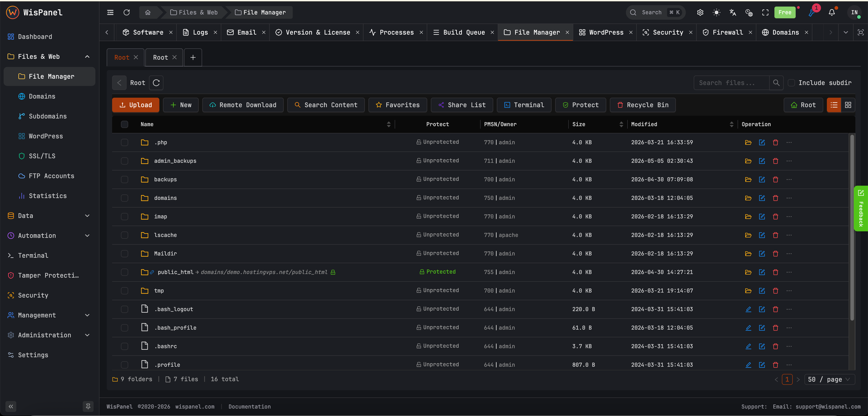Viewport: 868px width, 416px height.
Task: Open the Documentation link
Action: point(249,407)
